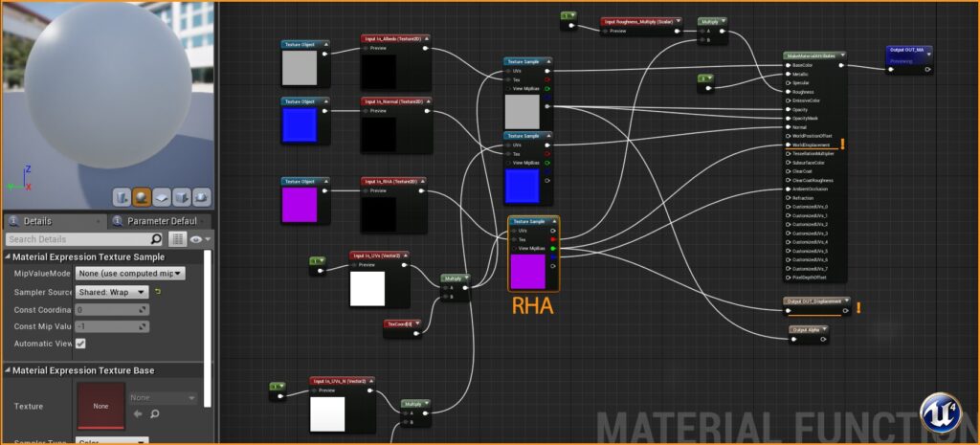Viewport: 980px width, 445px height.
Task: Click red channel pin on RHA Texture Sample
Action: (553, 239)
